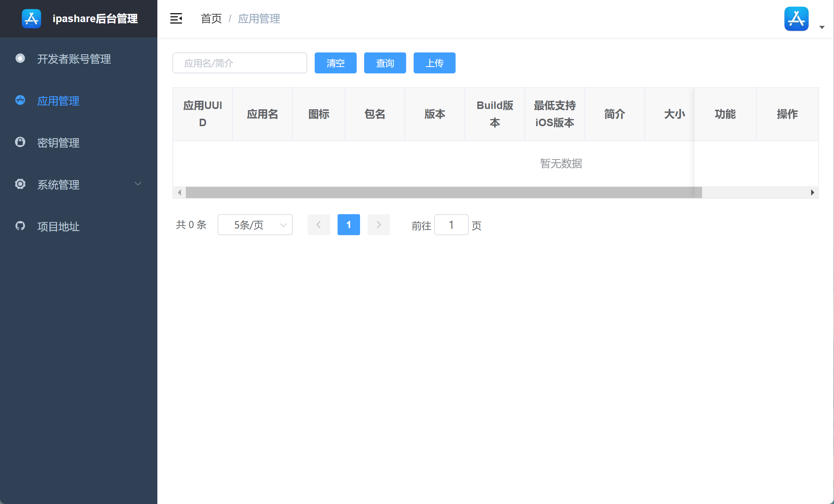Click the 应用管理 app store sidebar icon
The width and height of the screenshot is (834, 504).
click(x=20, y=100)
